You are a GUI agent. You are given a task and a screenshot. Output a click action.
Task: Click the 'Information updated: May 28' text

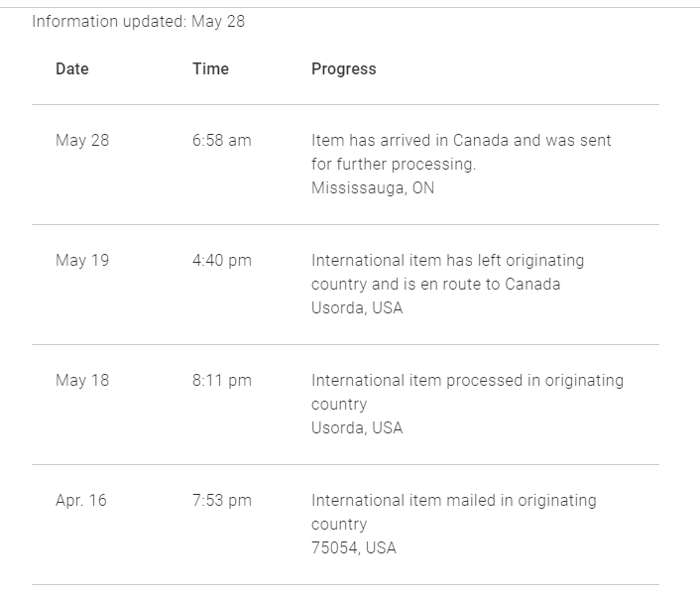pyautogui.click(x=139, y=22)
